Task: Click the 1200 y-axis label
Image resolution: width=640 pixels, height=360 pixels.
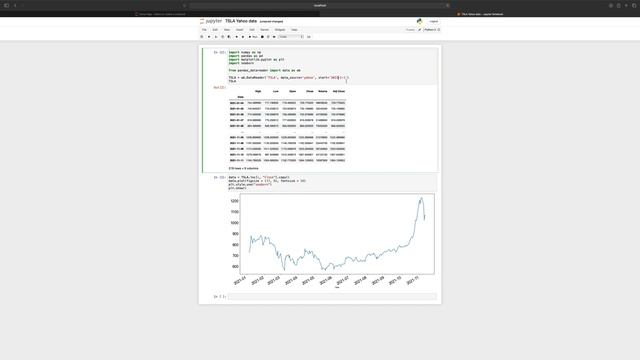Action: pos(235,201)
